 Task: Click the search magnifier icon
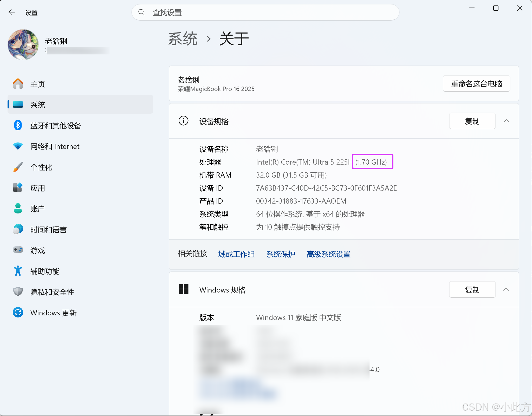click(141, 12)
